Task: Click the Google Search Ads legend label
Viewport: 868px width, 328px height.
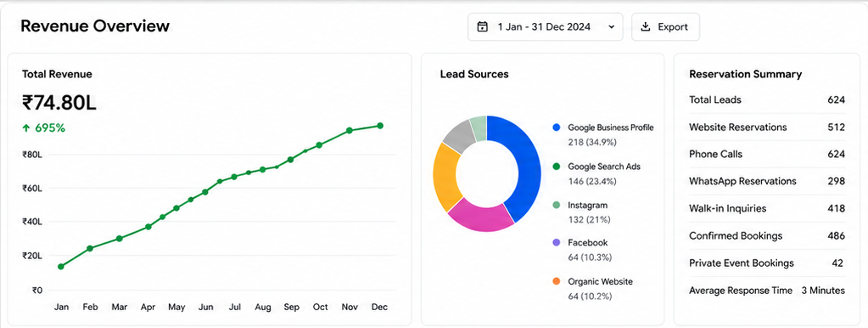Action: [x=604, y=167]
